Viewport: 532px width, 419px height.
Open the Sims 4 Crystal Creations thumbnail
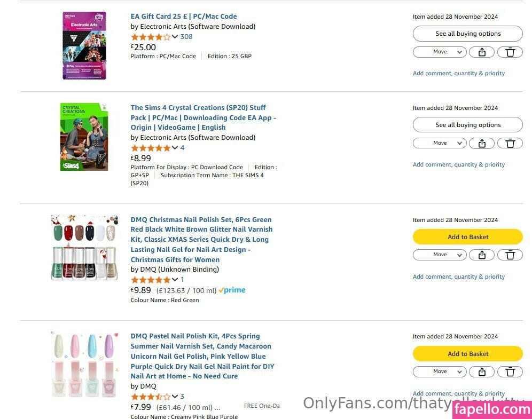point(84,137)
